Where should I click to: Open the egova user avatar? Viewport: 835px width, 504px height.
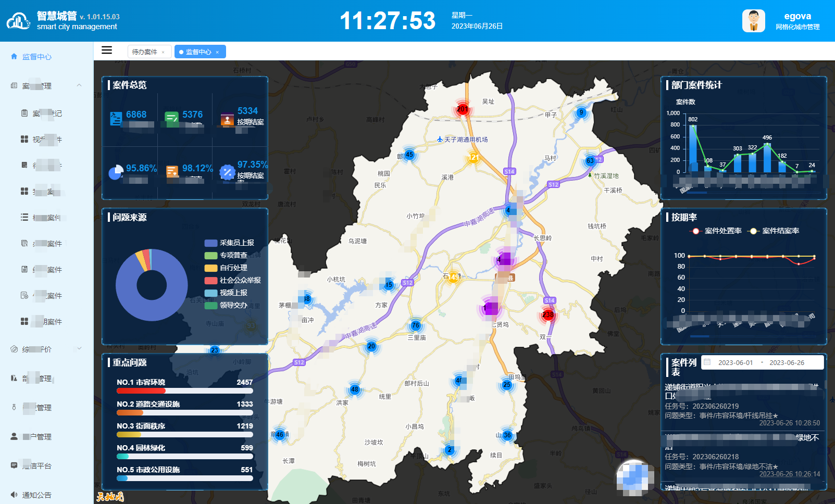753,21
